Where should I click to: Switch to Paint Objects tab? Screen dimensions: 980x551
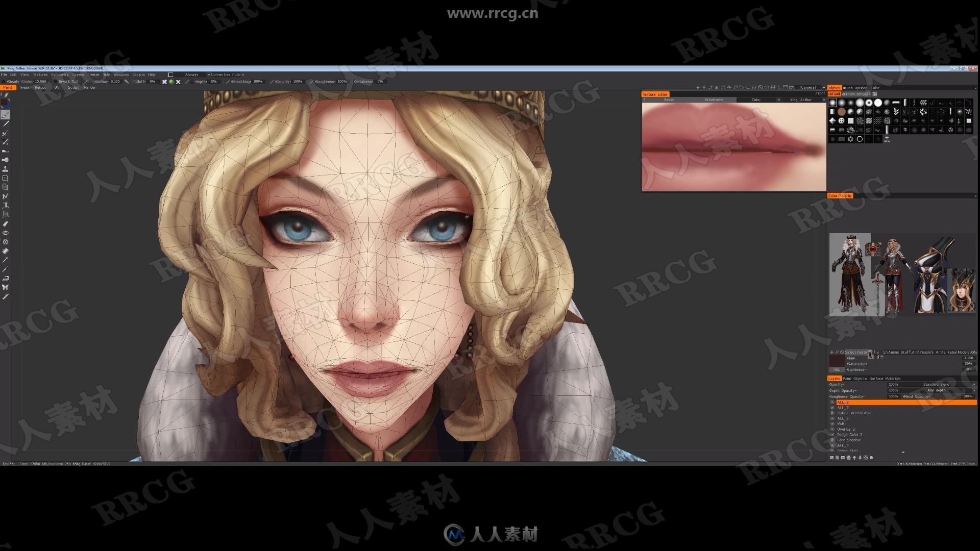(x=854, y=379)
